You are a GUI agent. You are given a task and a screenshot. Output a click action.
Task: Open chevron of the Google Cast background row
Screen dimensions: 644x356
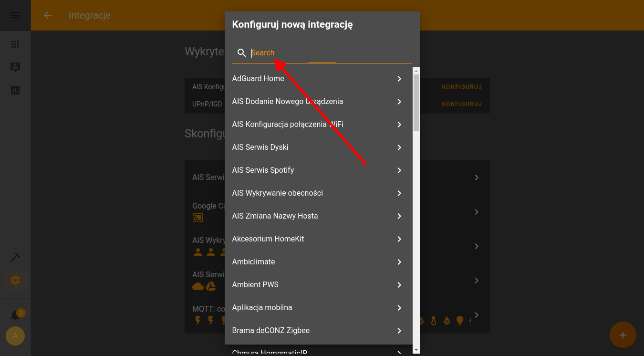[477, 212]
